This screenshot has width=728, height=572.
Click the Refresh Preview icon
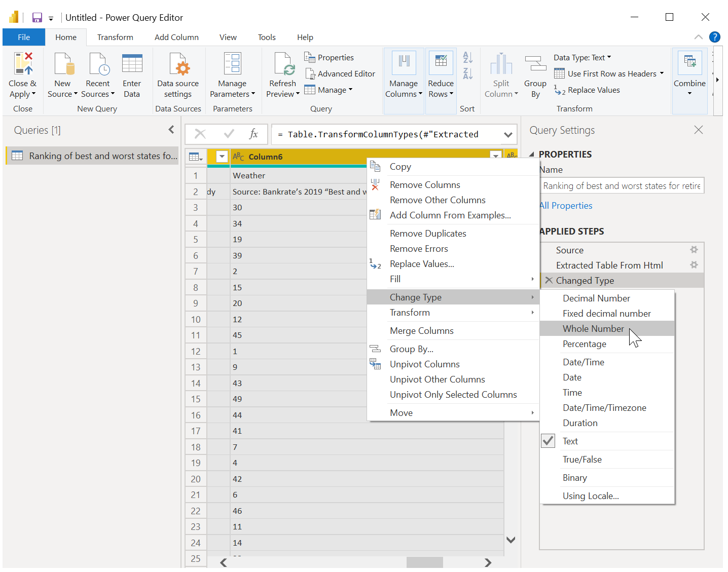point(283,64)
